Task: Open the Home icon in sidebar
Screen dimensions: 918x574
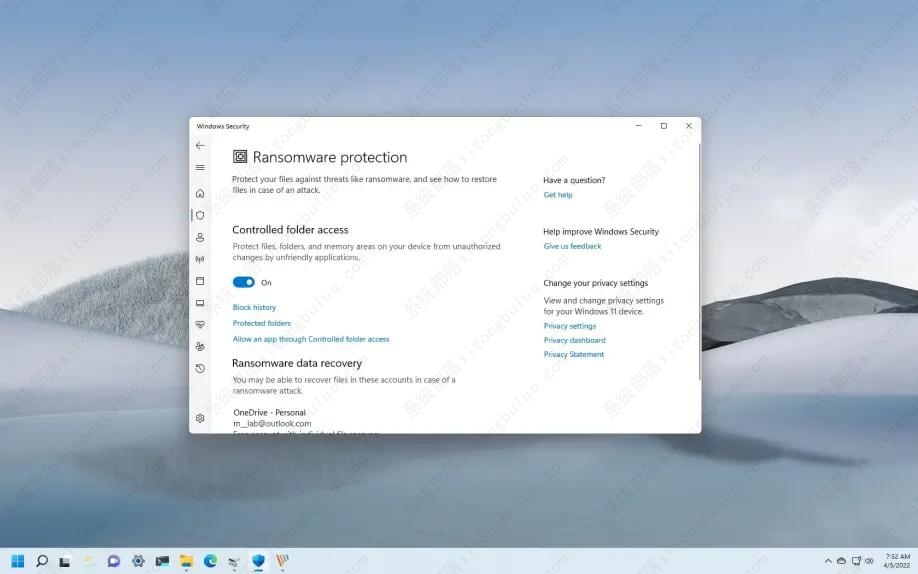Action: click(200, 193)
